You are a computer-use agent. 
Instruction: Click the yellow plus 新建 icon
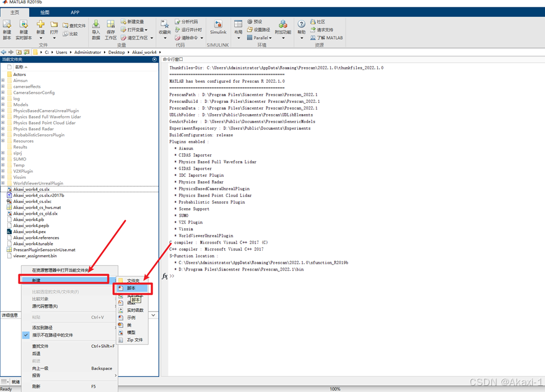(x=41, y=24)
